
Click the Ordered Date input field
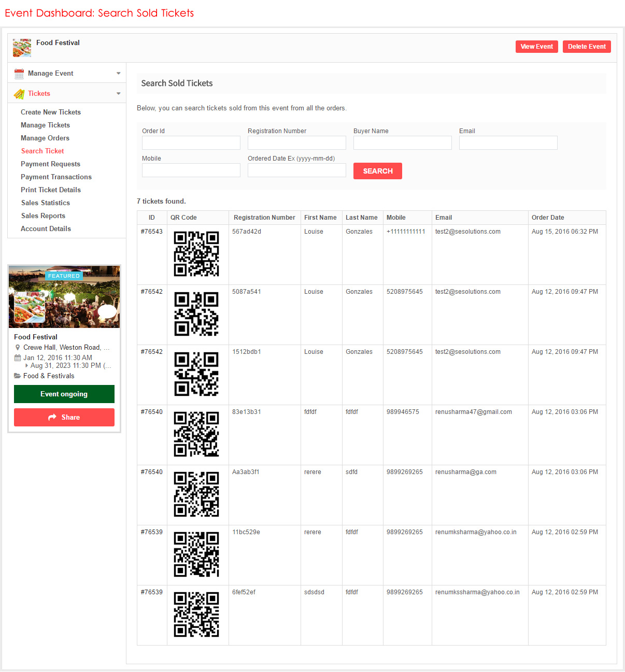pyautogui.click(x=297, y=170)
